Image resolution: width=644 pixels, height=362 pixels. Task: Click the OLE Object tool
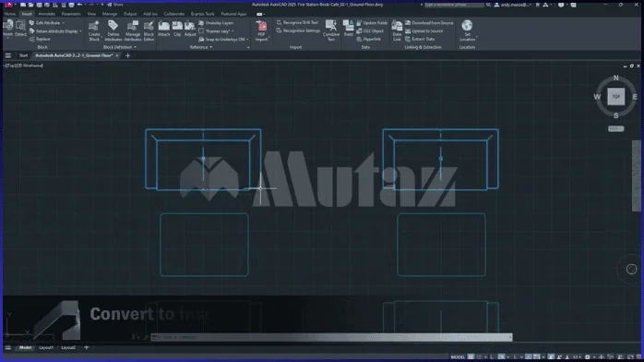tap(370, 31)
